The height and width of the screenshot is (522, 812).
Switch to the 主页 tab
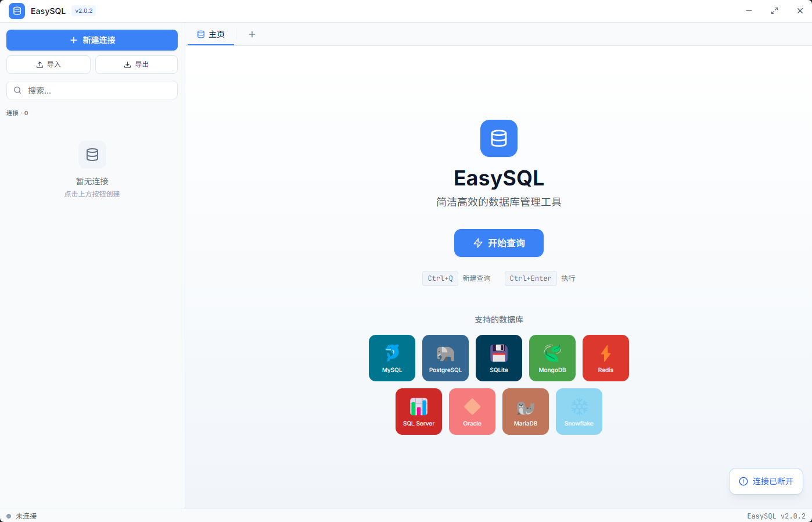[x=210, y=34]
